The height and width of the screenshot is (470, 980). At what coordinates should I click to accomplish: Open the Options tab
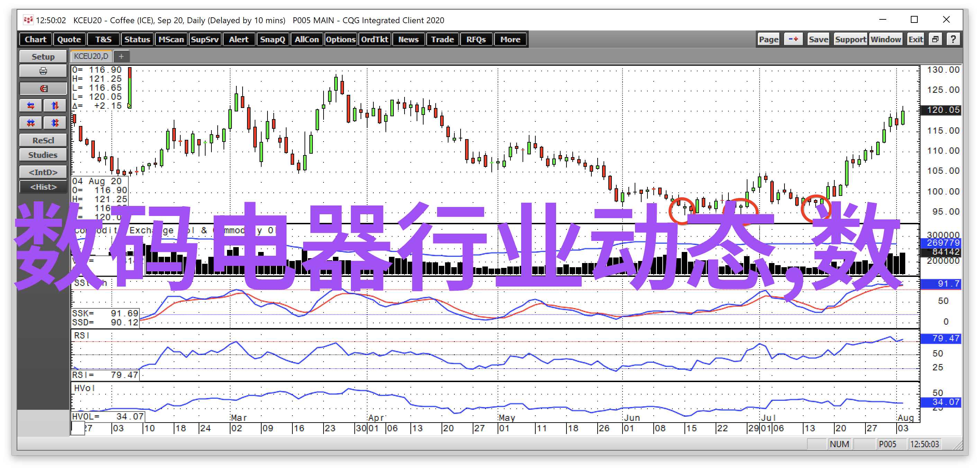pos(339,39)
